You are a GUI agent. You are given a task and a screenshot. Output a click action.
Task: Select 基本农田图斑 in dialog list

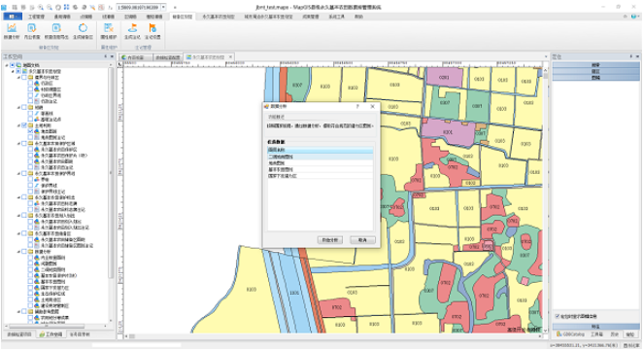[x=320, y=169]
